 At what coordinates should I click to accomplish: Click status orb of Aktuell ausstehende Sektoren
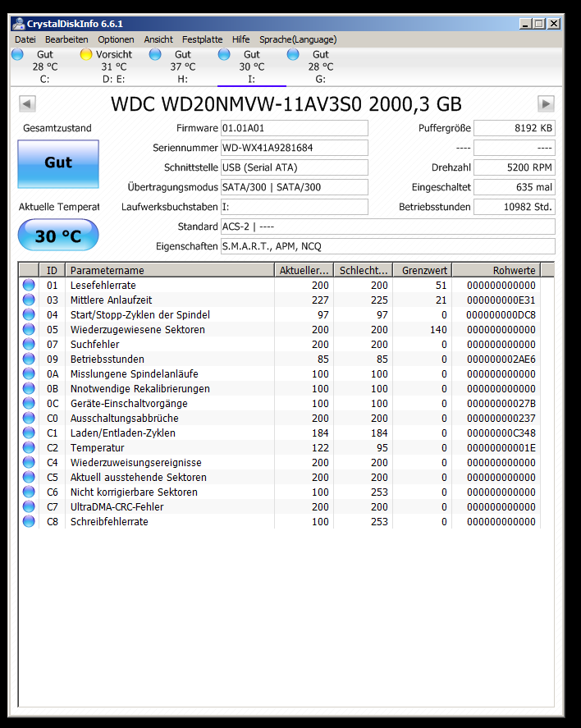tap(29, 478)
